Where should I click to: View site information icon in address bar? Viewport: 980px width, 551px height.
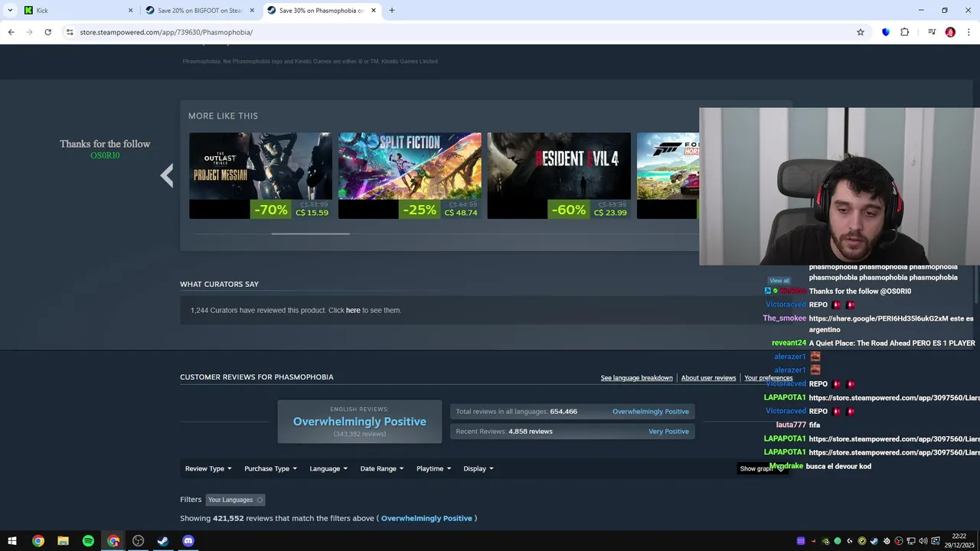click(x=70, y=32)
